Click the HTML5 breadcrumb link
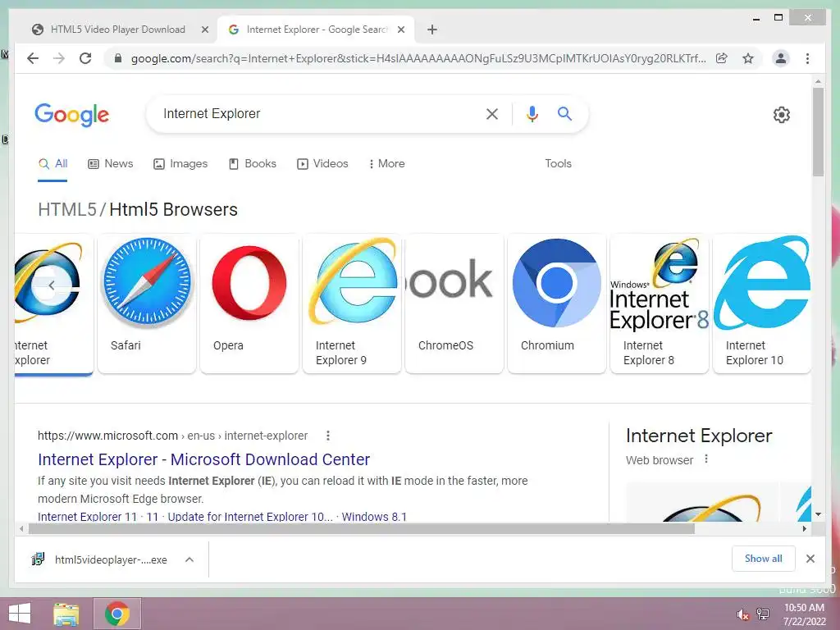 67,209
